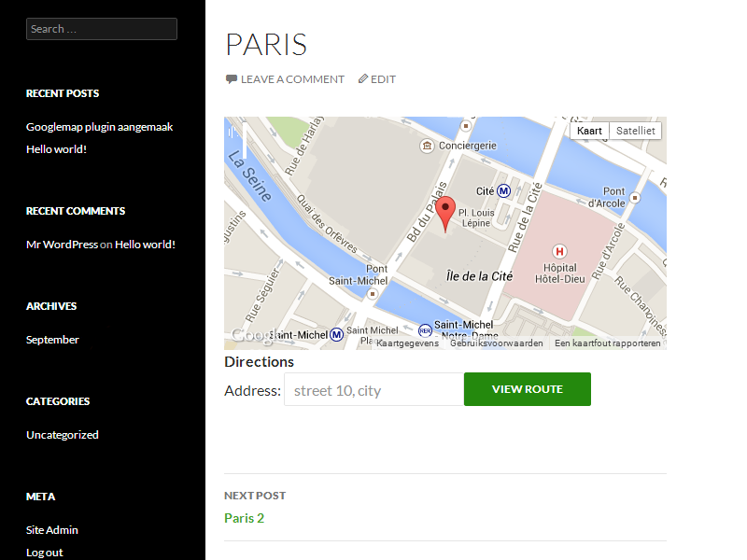Click the Saint-Michel metro M icon
The width and height of the screenshot is (747, 560).
337,335
